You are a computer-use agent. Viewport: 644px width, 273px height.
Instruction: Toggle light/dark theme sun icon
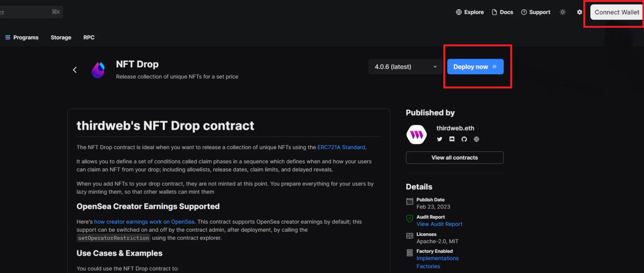(563, 12)
